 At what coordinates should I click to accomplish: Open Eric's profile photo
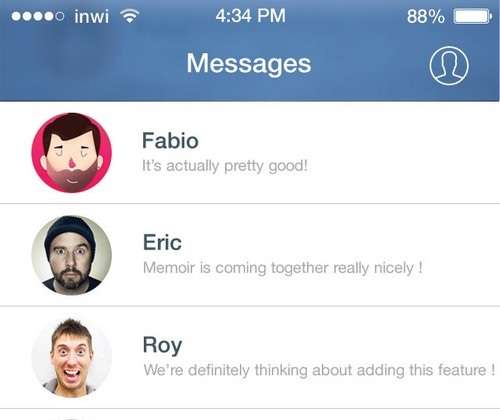coord(72,255)
